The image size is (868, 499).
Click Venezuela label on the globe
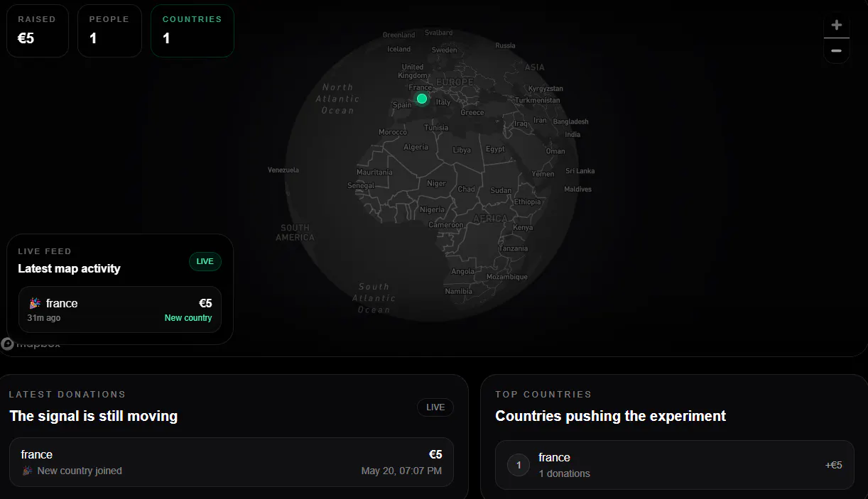283,170
